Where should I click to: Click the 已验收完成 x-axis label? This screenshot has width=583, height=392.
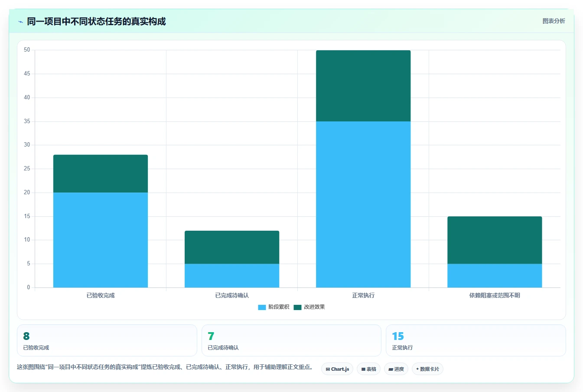pyautogui.click(x=101, y=295)
